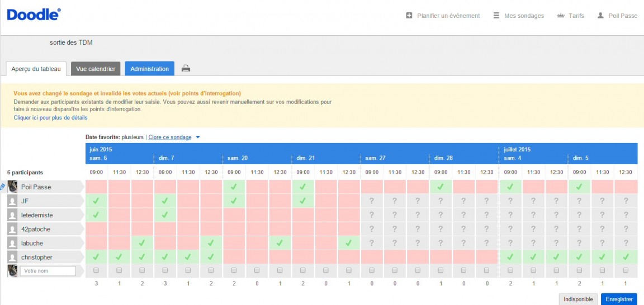Click the crown icon beside Tarifs
This screenshot has width=644, height=305.
(x=561, y=16)
